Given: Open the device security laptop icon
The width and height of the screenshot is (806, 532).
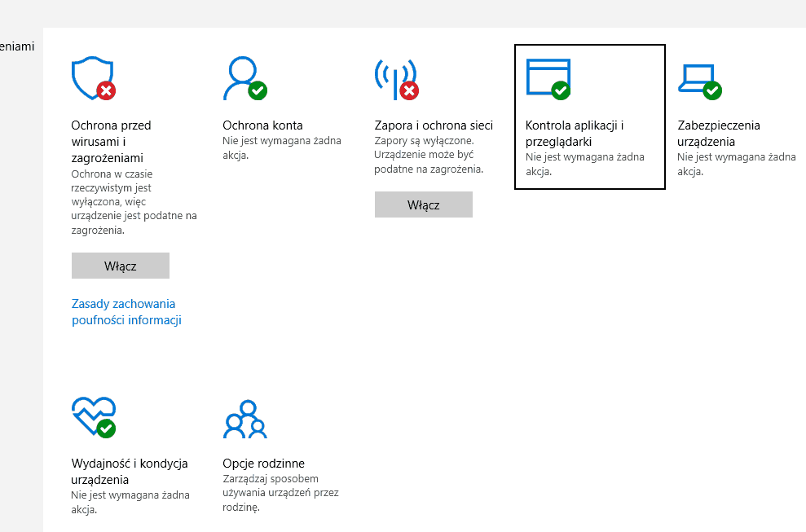Looking at the screenshot, I should (x=699, y=81).
